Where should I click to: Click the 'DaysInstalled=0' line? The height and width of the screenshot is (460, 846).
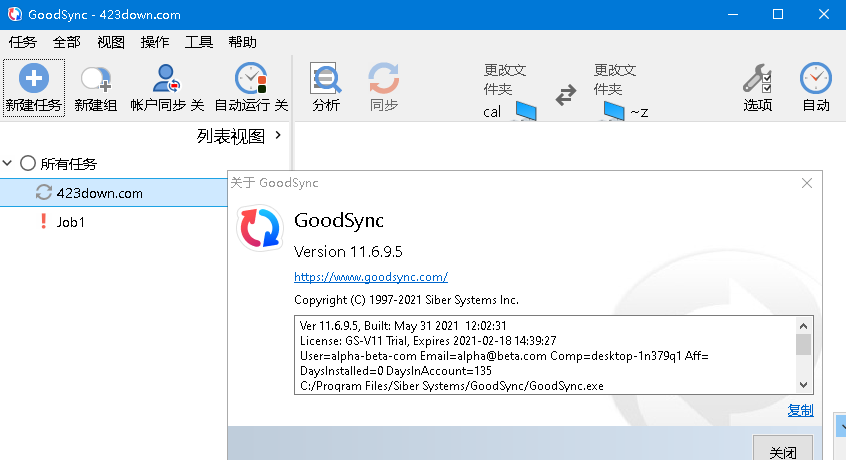click(395, 371)
